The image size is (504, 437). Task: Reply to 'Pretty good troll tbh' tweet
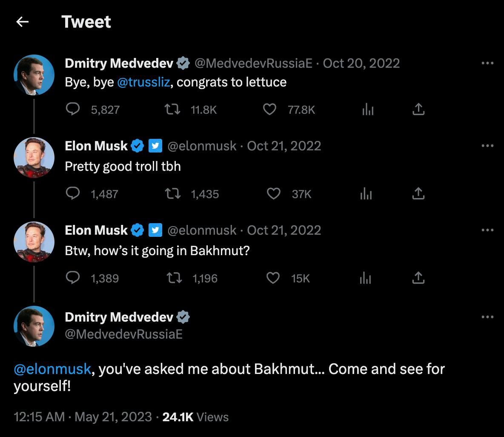tap(73, 194)
